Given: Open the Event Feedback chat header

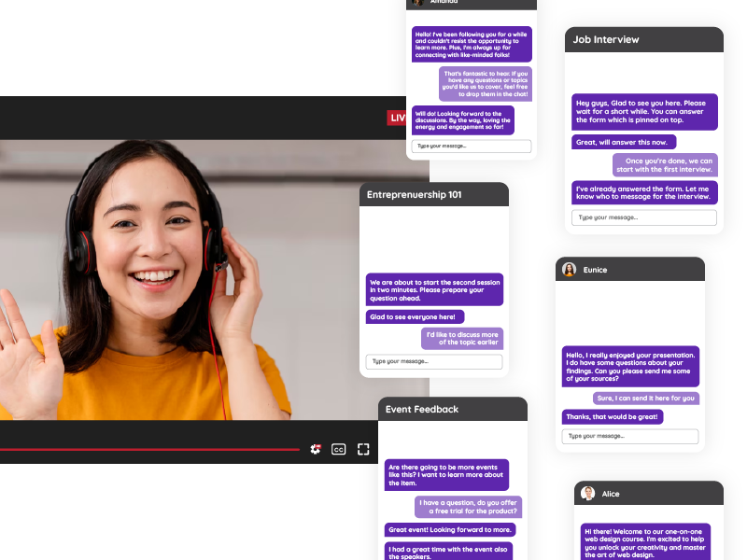Looking at the screenshot, I should [x=452, y=409].
